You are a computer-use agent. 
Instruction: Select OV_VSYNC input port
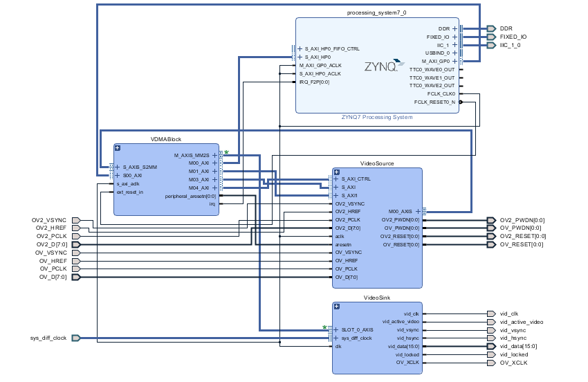[76, 253]
